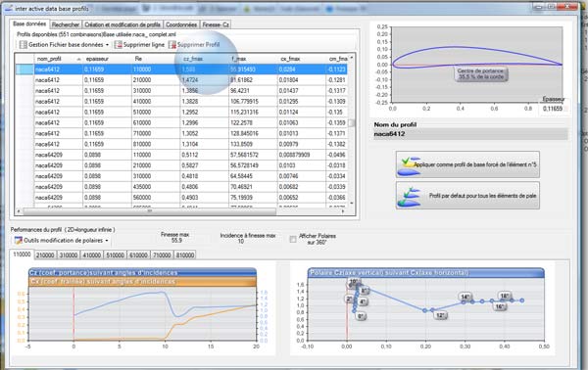This screenshot has height=370, width=588.
Task: Click the Outils modification de polaires icon
Action: (18, 240)
